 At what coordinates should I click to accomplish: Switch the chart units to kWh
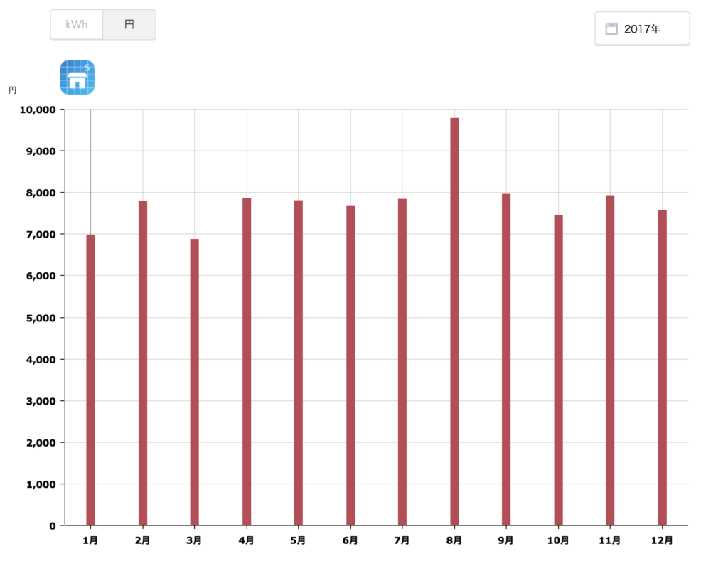pos(77,24)
